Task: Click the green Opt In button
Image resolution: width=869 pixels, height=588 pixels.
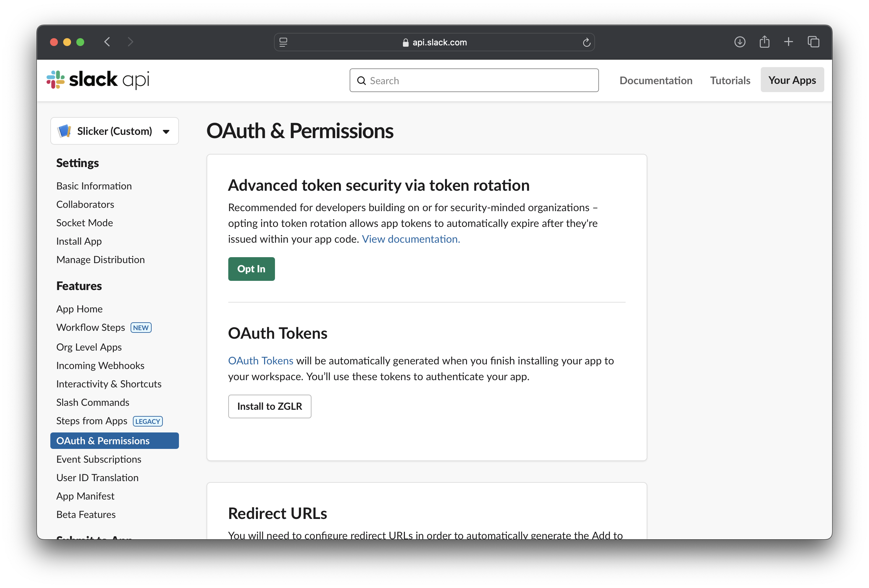Action: 251,269
